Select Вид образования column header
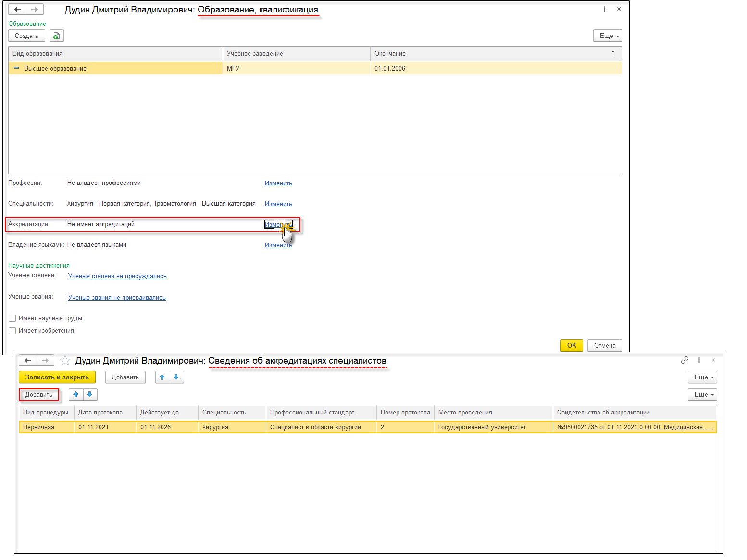Viewport: 747px width, 560px height. [115, 53]
